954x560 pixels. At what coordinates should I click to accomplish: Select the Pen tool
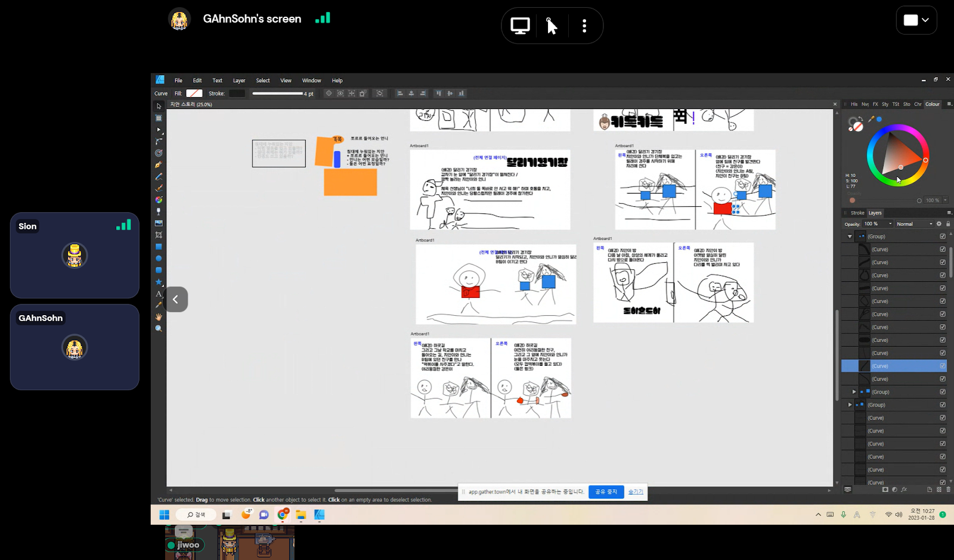pyautogui.click(x=159, y=164)
